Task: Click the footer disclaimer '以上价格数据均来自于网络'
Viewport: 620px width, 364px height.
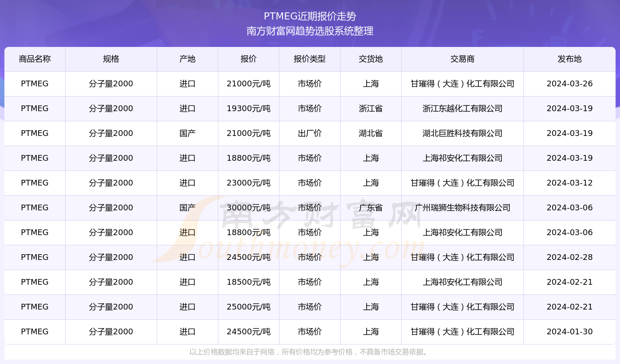Action: point(232,352)
